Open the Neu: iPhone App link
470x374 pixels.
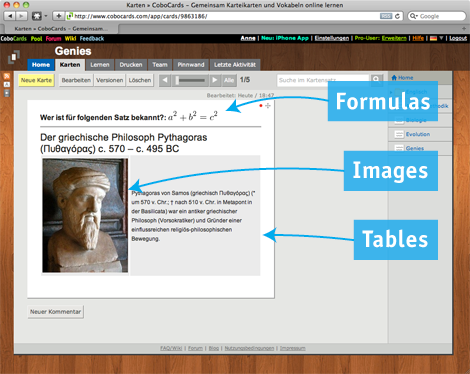[x=285, y=38]
